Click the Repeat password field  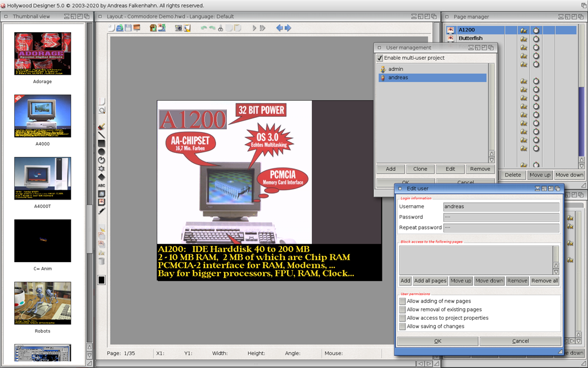[501, 228]
